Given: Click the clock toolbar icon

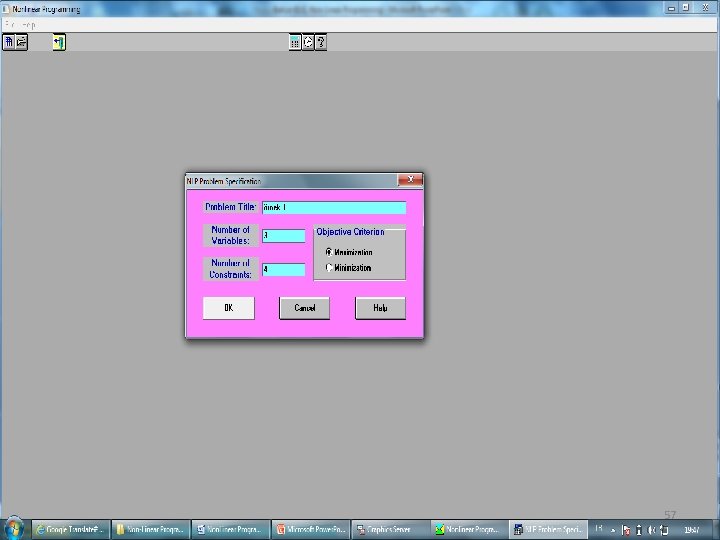Looking at the screenshot, I should tap(308, 42).
